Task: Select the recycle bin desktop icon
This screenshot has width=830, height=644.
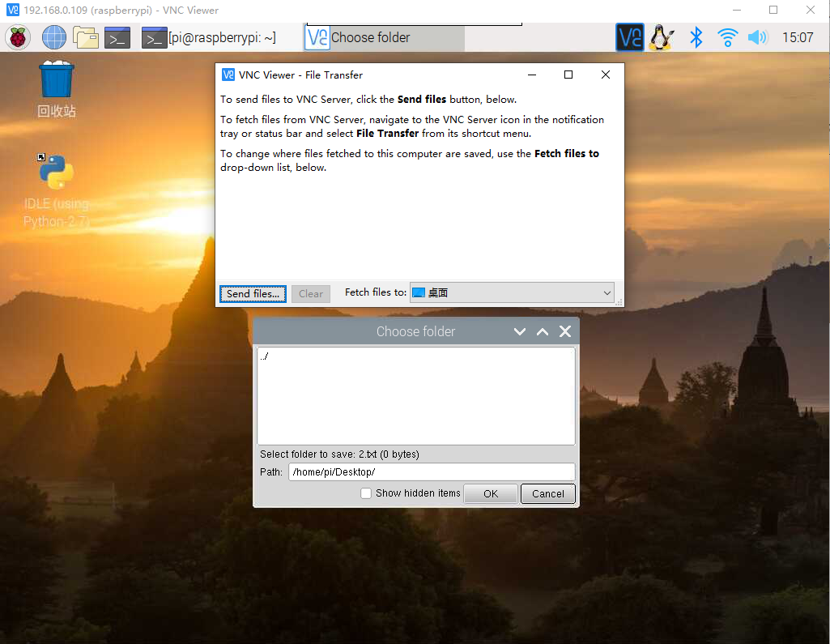Action: (x=57, y=89)
